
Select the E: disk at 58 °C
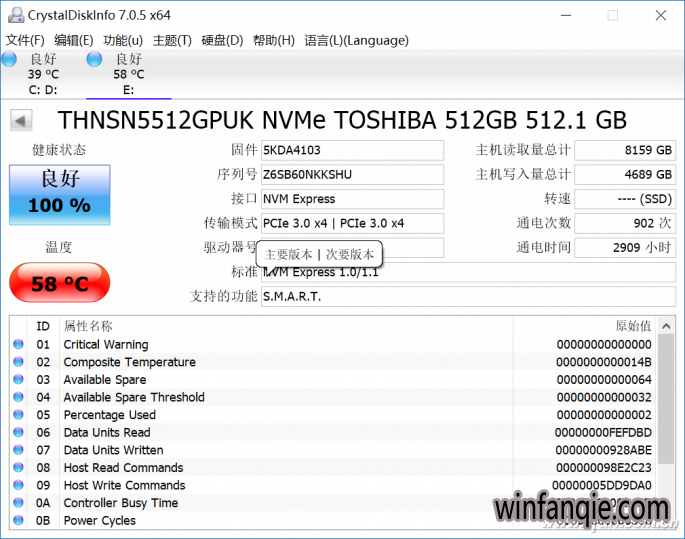[128, 74]
